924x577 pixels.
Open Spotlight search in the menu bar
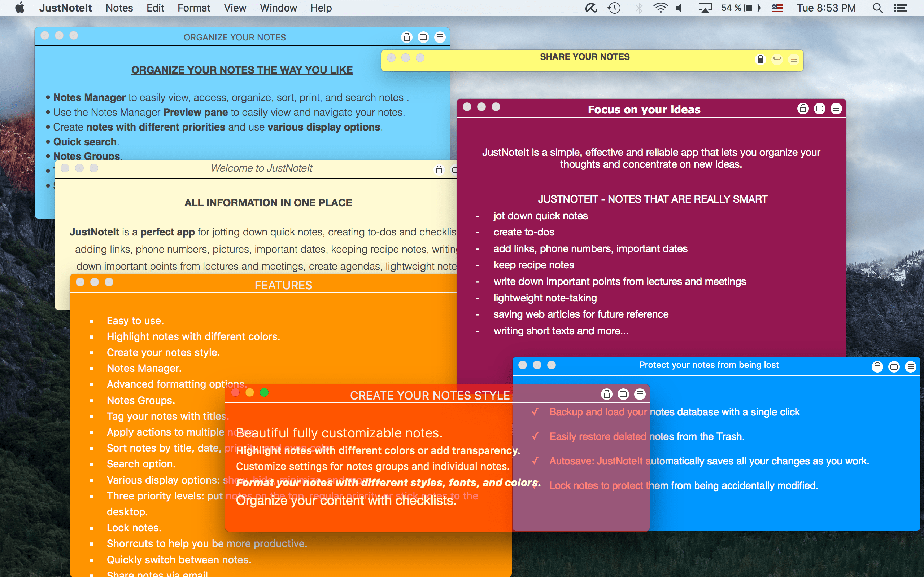tap(877, 8)
